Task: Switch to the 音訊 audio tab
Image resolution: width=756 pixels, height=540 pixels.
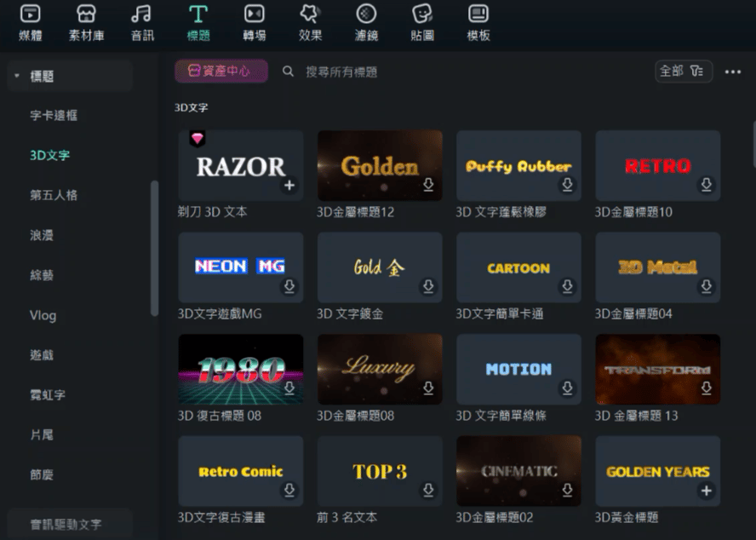Action: pos(142,22)
